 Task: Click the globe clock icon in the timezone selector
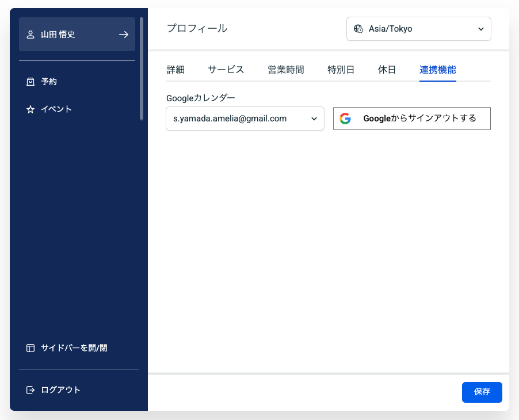358,29
